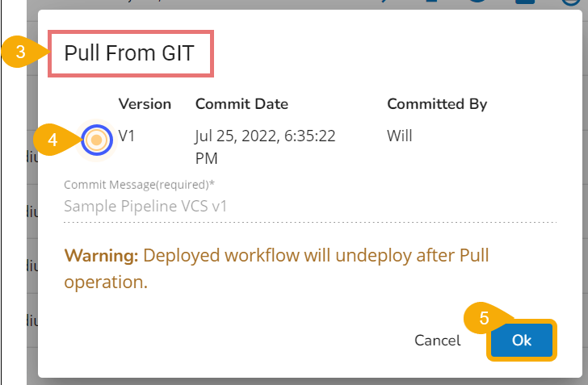Image resolution: width=588 pixels, height=385 pixels.
Task: Cancel the Pull From GIT dialog
Action: [437, 341]
